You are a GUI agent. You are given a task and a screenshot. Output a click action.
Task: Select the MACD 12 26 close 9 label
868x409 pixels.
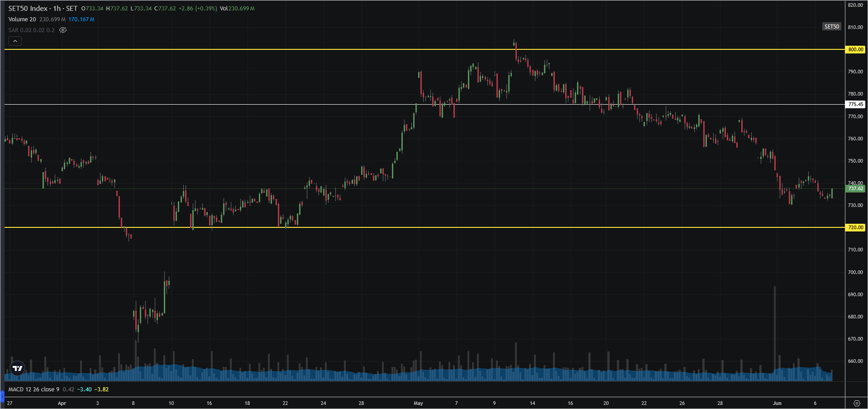tap(34, 390)
